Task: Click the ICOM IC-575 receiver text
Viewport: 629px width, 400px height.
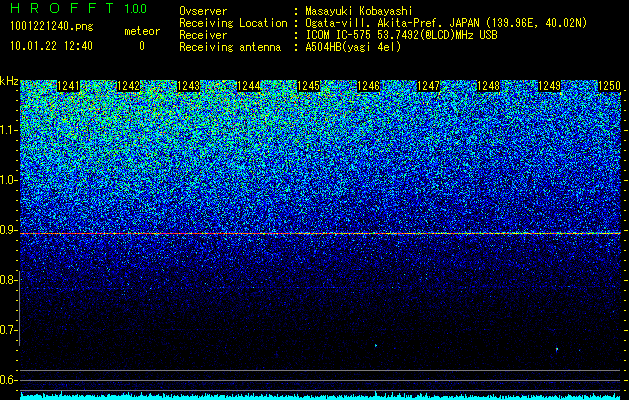Action: 401,35
